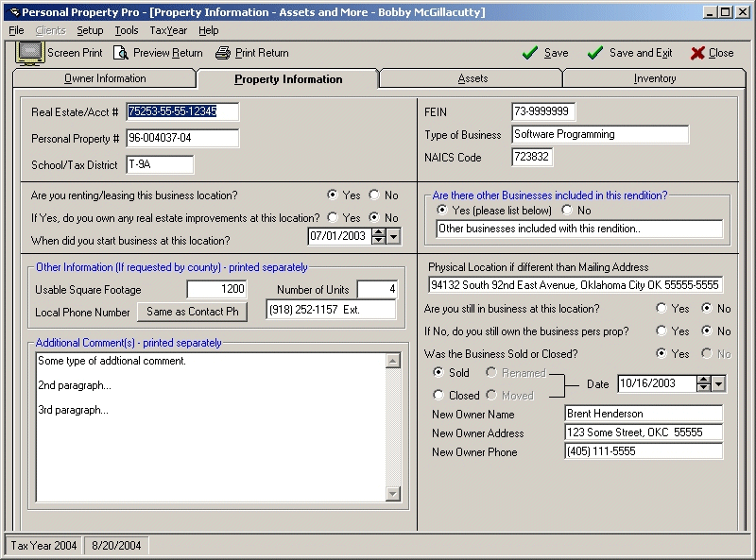
Task: Open the Setup menu
Action: click(x=90, y=30)
